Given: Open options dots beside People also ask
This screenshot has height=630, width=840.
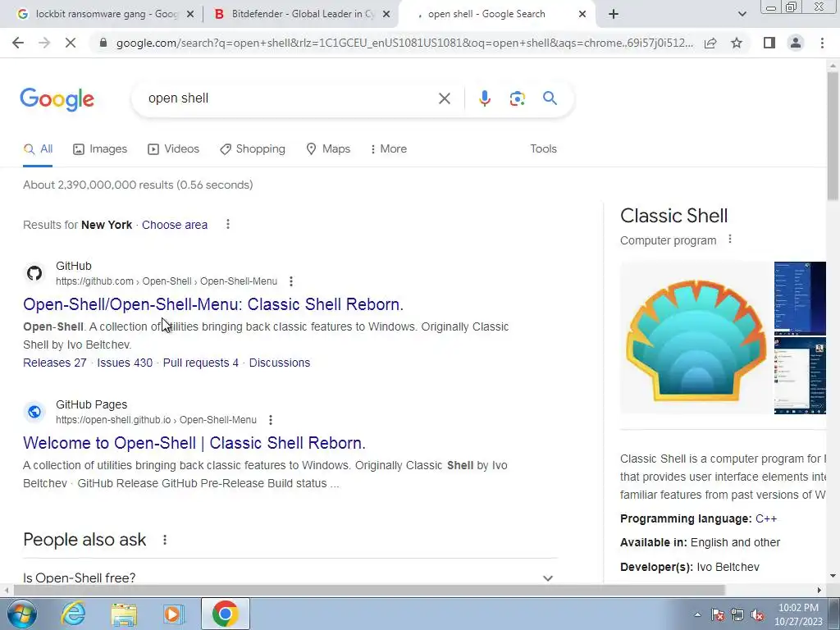Looking at the screenshot, I should (x=164, y=540).
